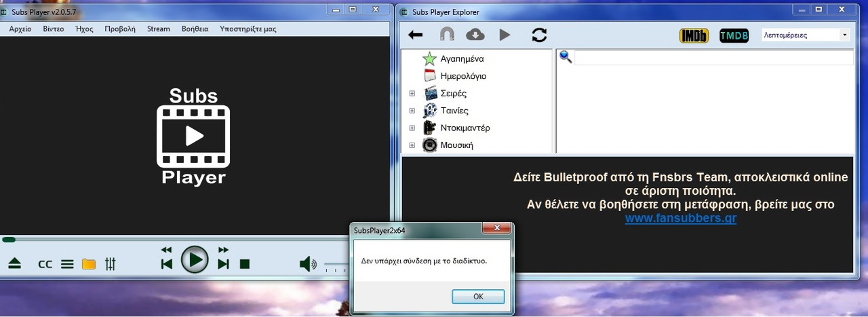This screenshot has height=317, width=868.
Task: Toggle the CC subtitles button
Action: click(x=45, y=265)
